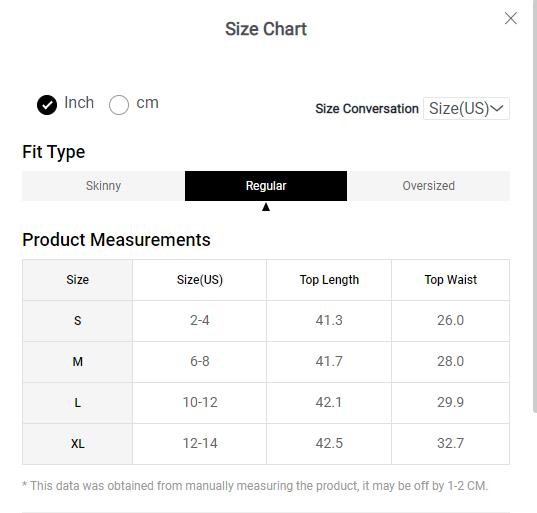Select the XL size row
The width and height of the screenshot is (537, 513).
(x=266, y=444)
